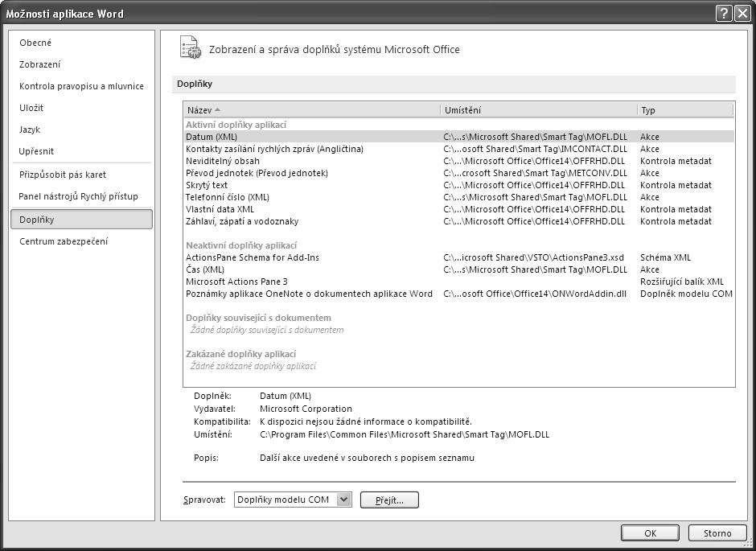The width and height of the screenshot is (756, 551).
Task: Open the Spravovat dropdown arrow
Action: coord(343,500)
